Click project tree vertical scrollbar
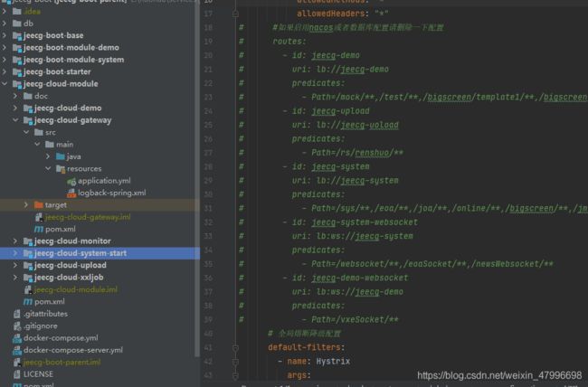 pos(197,180)
